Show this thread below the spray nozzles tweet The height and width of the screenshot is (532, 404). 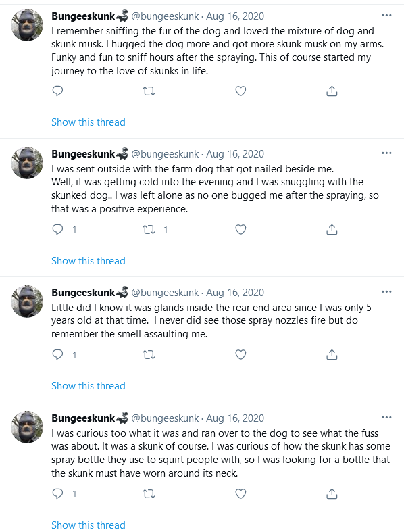pos(89,386)
